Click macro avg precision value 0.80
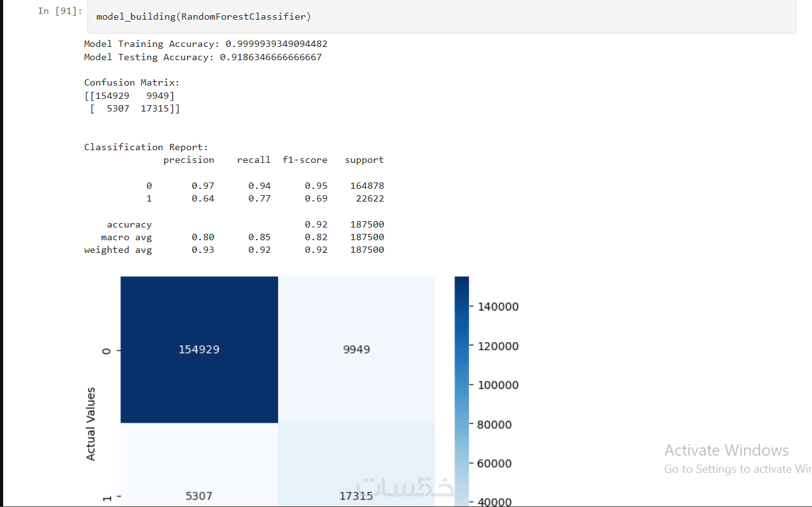This screenshot has height=507, width=812. [203, 237]
